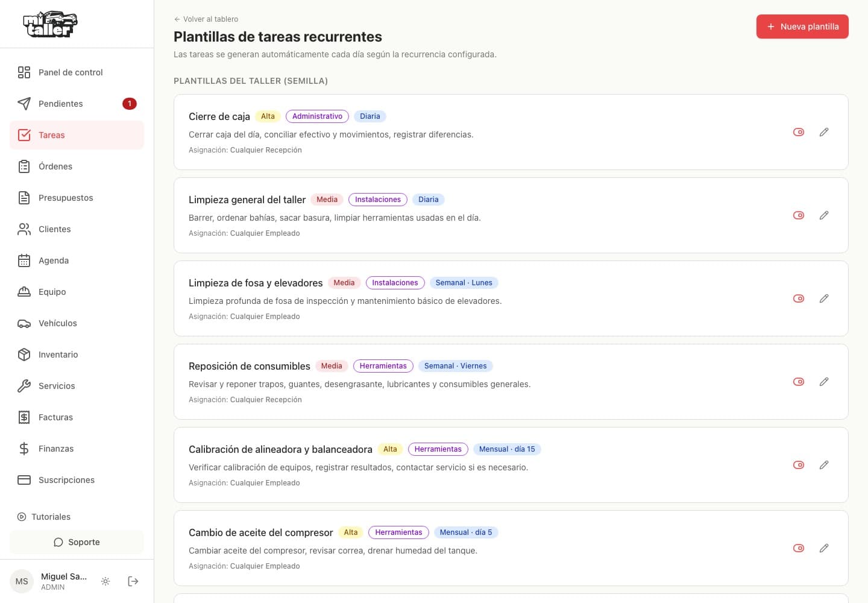Image resolution: width=868 pixels, height=603 pixels.
Task: Click the Finanzas dollar icon
Action: pos(24,449)
